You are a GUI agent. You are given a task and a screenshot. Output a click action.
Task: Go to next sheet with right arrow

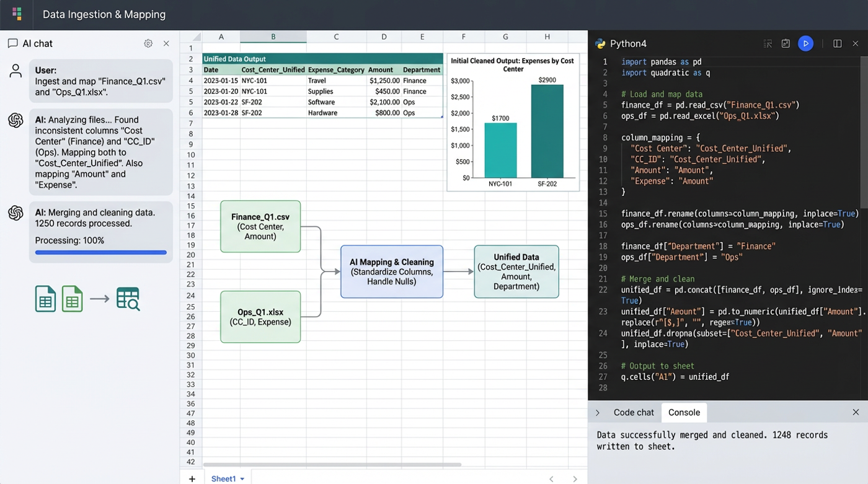pos(575,478)
